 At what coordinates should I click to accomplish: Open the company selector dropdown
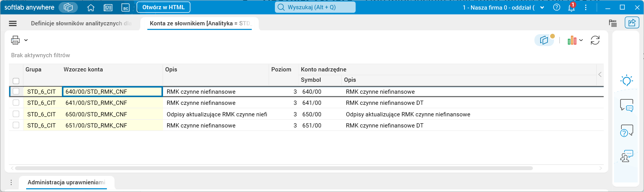coord(504,8)
